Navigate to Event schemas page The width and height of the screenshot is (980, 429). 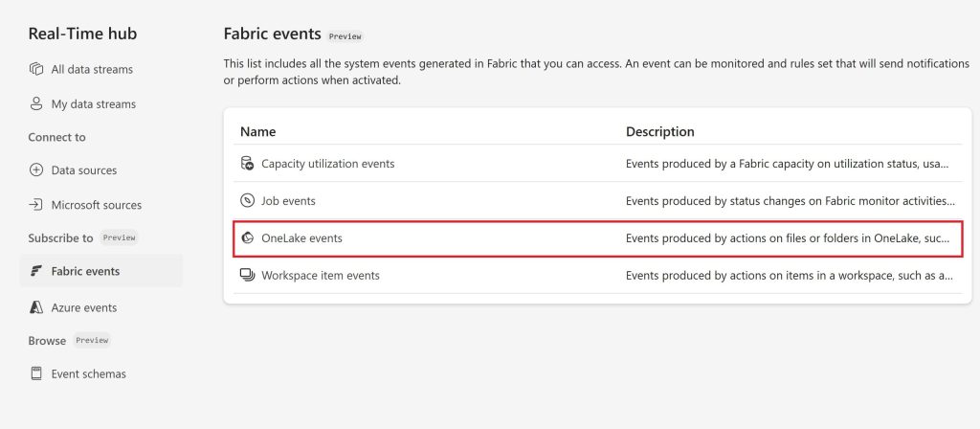pos(89,374)
